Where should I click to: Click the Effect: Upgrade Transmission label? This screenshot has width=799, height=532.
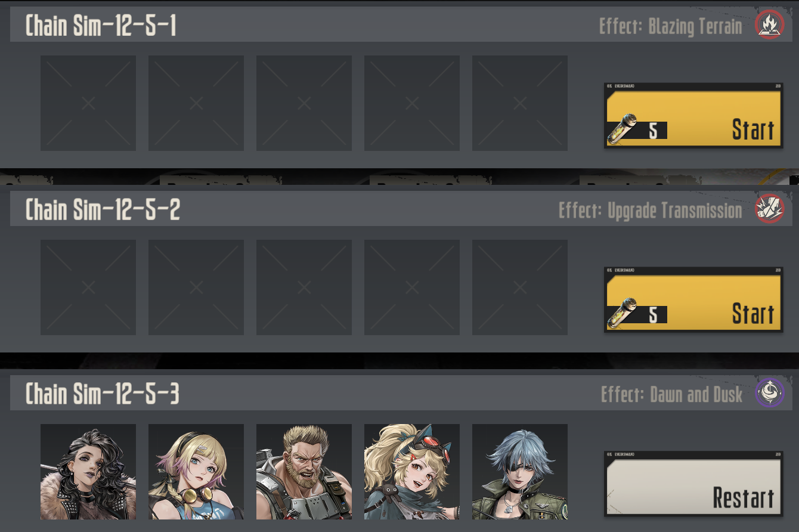[x=651, y=210]
